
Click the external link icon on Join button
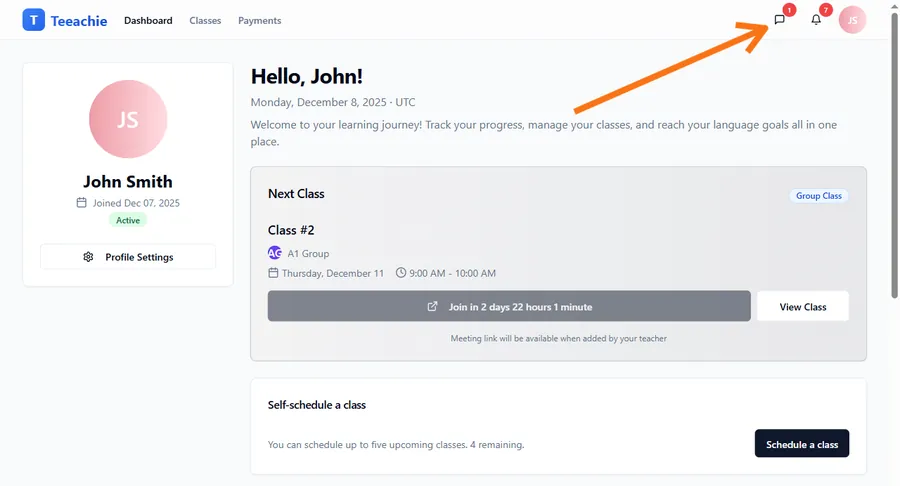tap(432, 307)
